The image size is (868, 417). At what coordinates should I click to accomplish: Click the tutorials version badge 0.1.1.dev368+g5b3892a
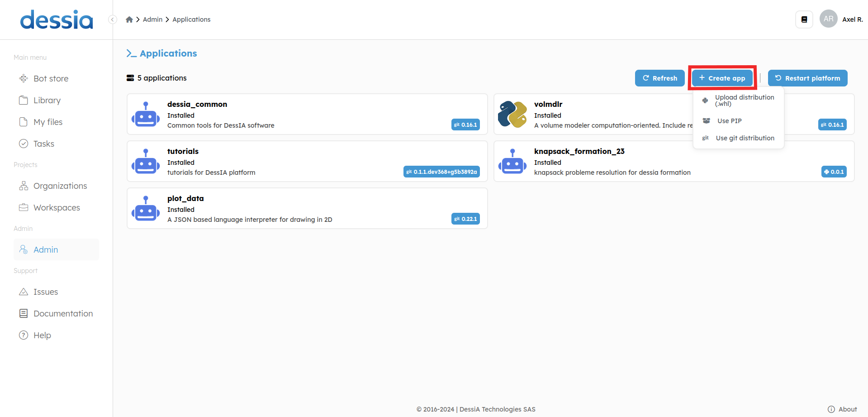click(441, 172)
